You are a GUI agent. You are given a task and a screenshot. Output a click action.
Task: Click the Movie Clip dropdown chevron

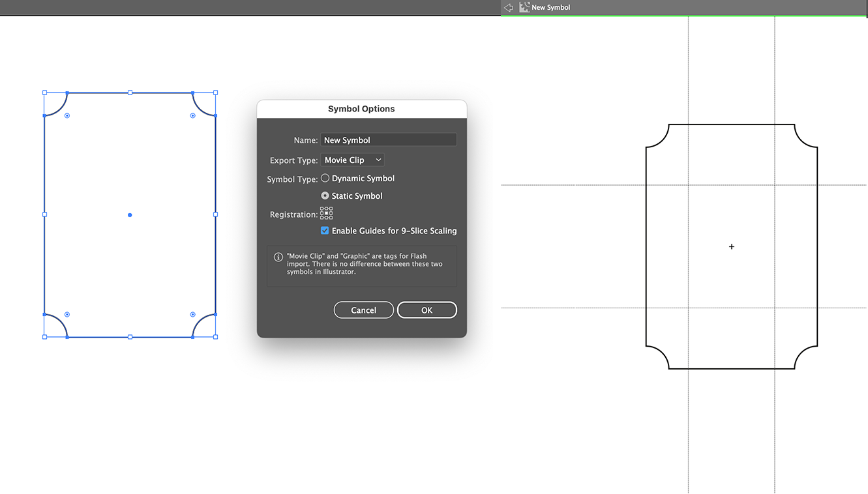[378, 160]
